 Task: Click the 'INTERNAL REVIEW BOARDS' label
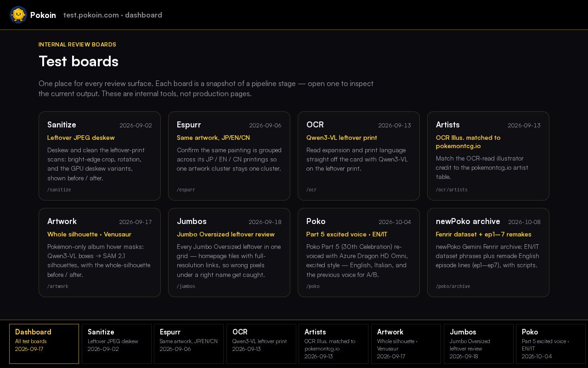point(77,45)
